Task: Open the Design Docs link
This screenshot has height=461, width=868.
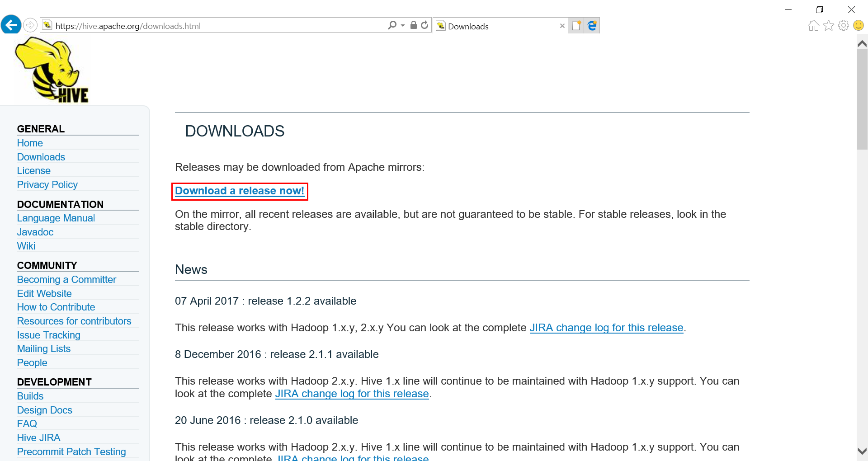Action: 45,410
